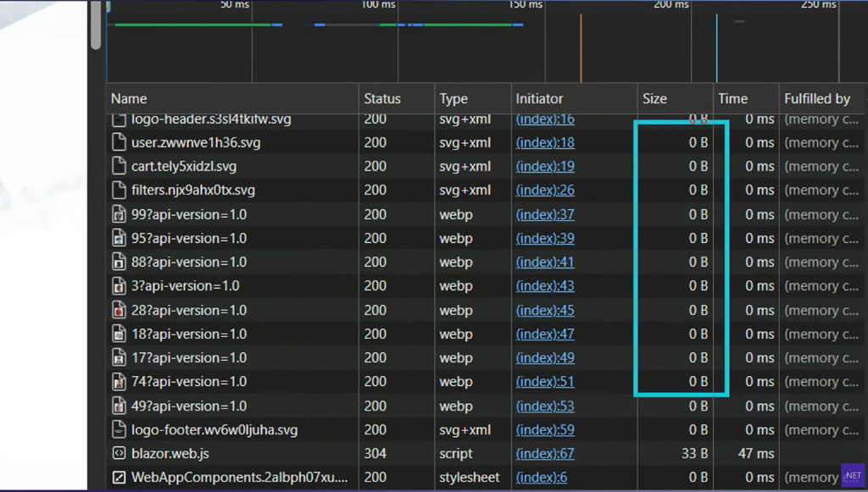The width and height of the screenshot is (868, 492).
Task: Click the cart.tely5xidzl.svg file icon
Action: pyautogui.click(x=119, y=167)
